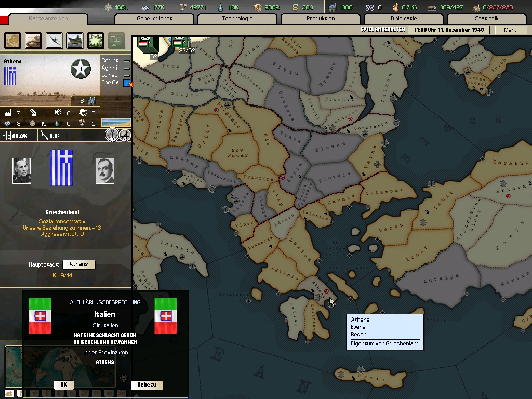This screenshot has height=399, width=532.
Task: Open the Diplomatie tab
Action: click(404, 19)
